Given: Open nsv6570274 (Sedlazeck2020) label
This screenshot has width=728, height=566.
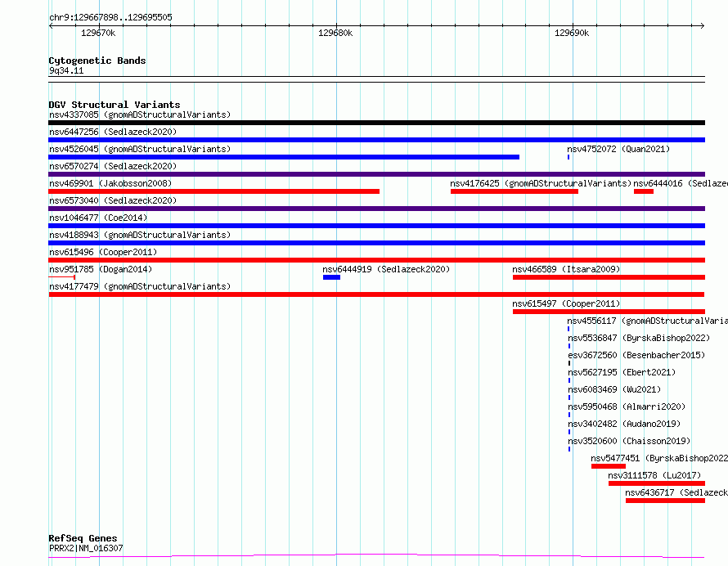Looking at the screenshot, I should pyautogui.click(x=113, y=166).
